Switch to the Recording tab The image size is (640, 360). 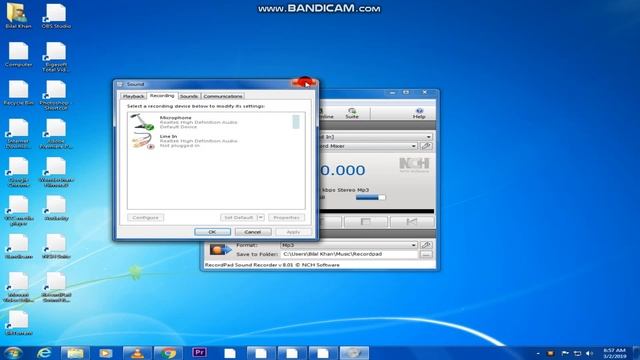162,96
